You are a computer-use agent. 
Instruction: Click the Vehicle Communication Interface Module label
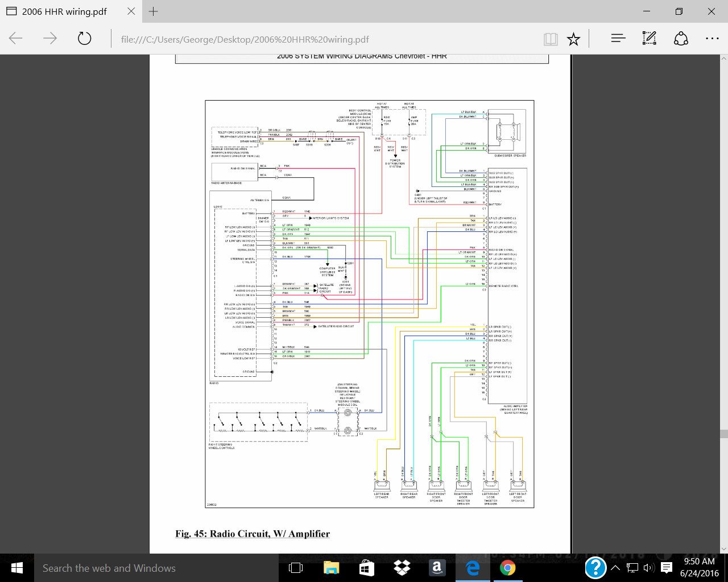[235, 152]
